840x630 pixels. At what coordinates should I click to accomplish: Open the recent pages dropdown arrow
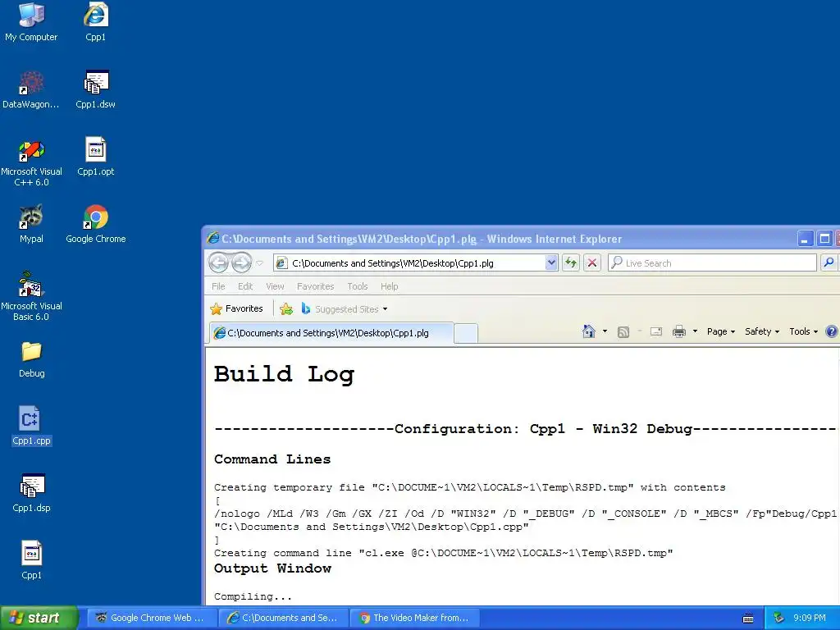pos(260,263)
